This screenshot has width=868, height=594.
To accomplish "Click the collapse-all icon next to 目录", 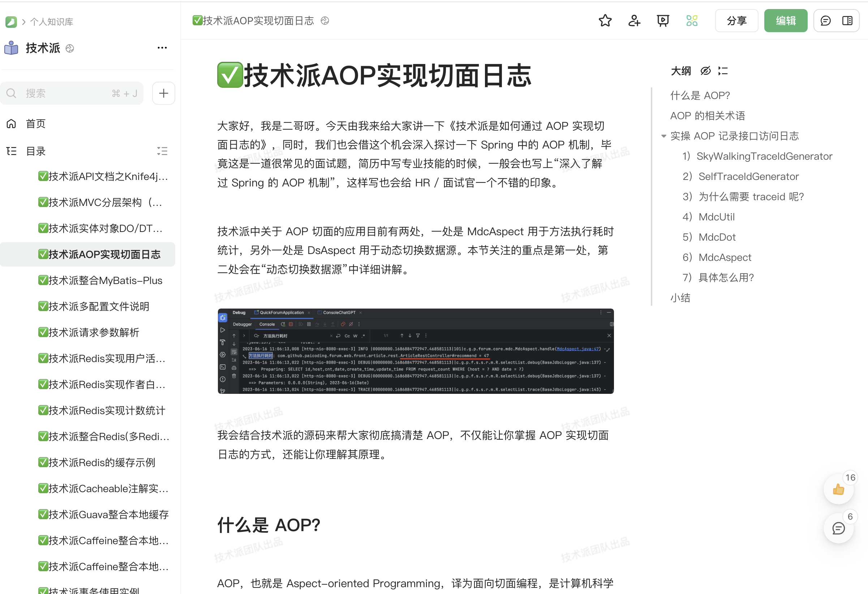I will click(162, 151).
